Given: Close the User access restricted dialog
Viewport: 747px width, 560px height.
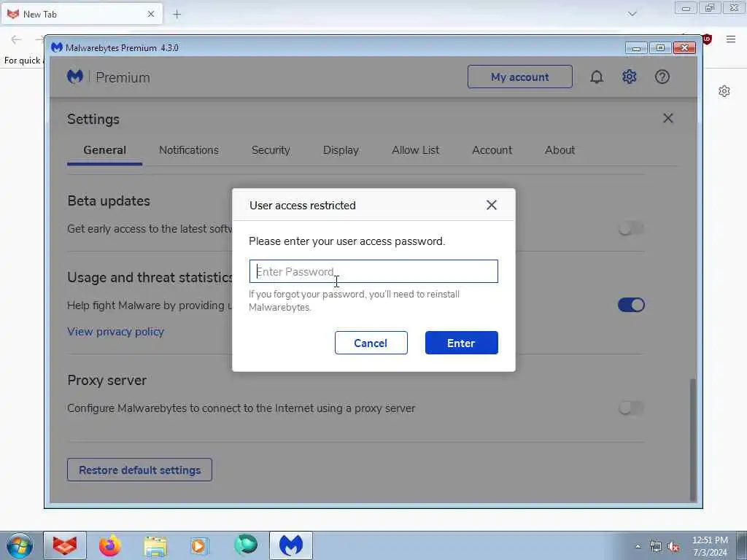Looking at the screenshot, I should (492, 205).
